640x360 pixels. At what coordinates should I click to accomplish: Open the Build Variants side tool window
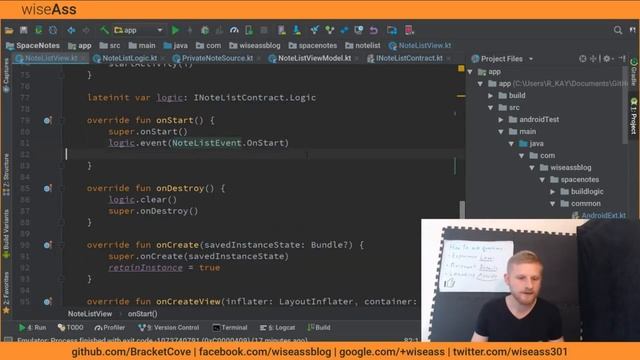point(6,233)
